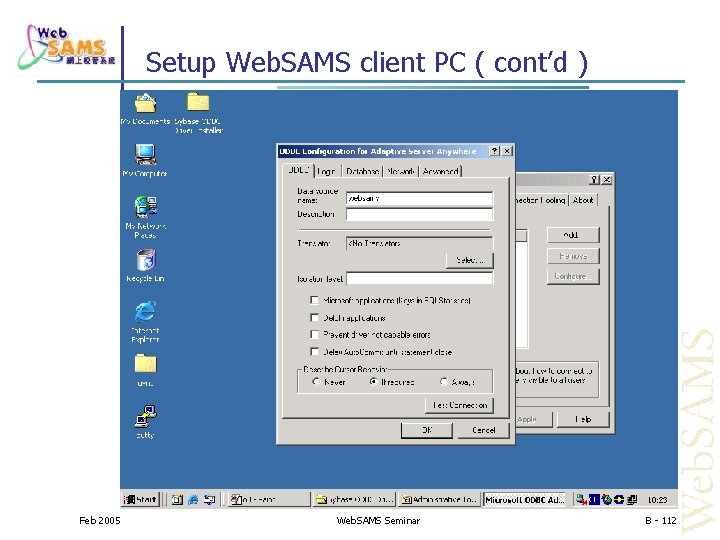Switch to the Advanced tab
The width and height of the screenshot is (720, 540).
tap(440, 171)
